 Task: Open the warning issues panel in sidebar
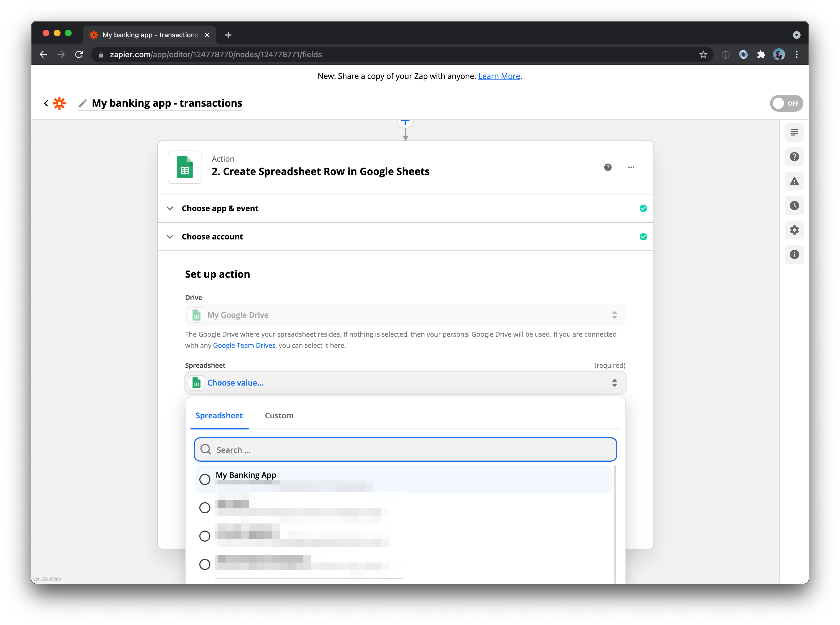click(x=794, y=181)
